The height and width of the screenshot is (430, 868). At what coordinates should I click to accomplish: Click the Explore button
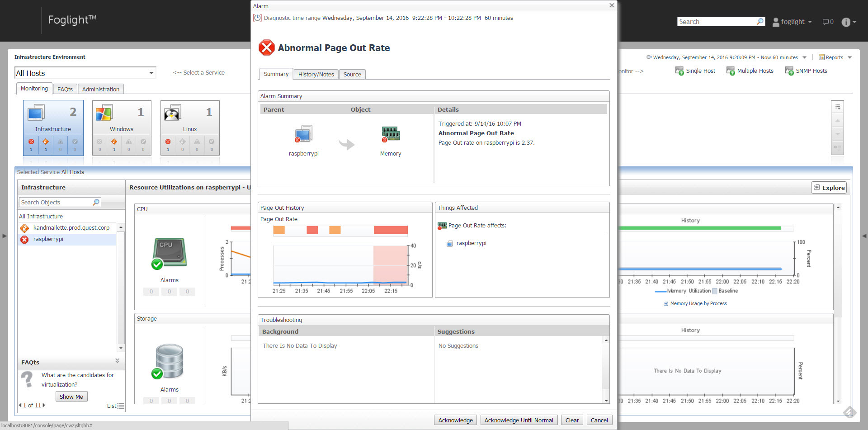pos(829,188)
